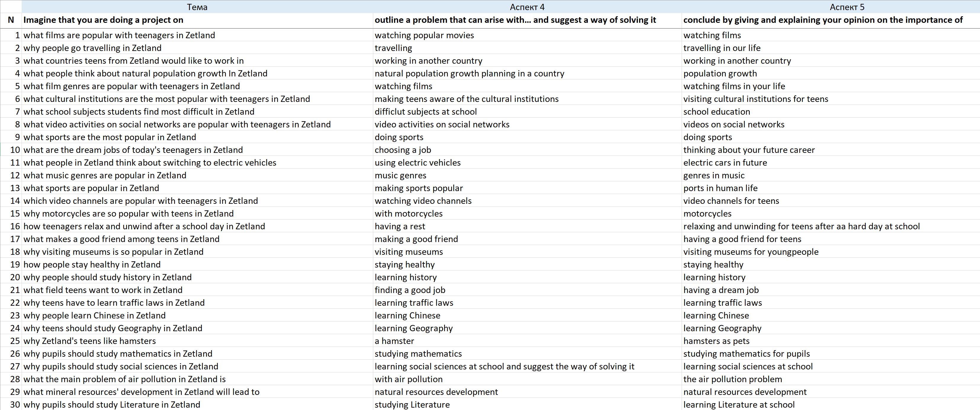Select 'what makes a good friend among teens' cell
The image size is (980, 410).
pyautogui.click(x=197, y=239)
